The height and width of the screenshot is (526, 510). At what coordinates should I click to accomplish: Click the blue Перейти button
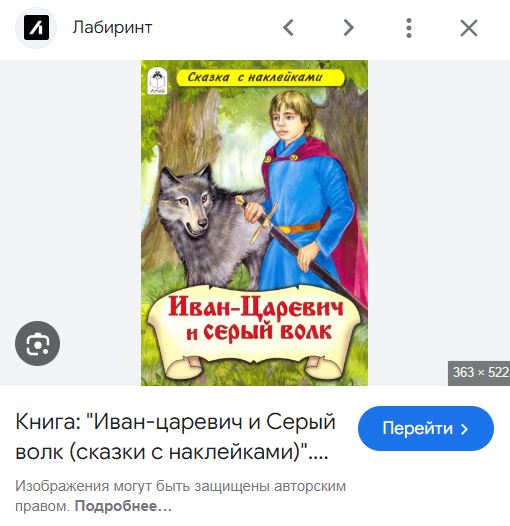point(426,428)
